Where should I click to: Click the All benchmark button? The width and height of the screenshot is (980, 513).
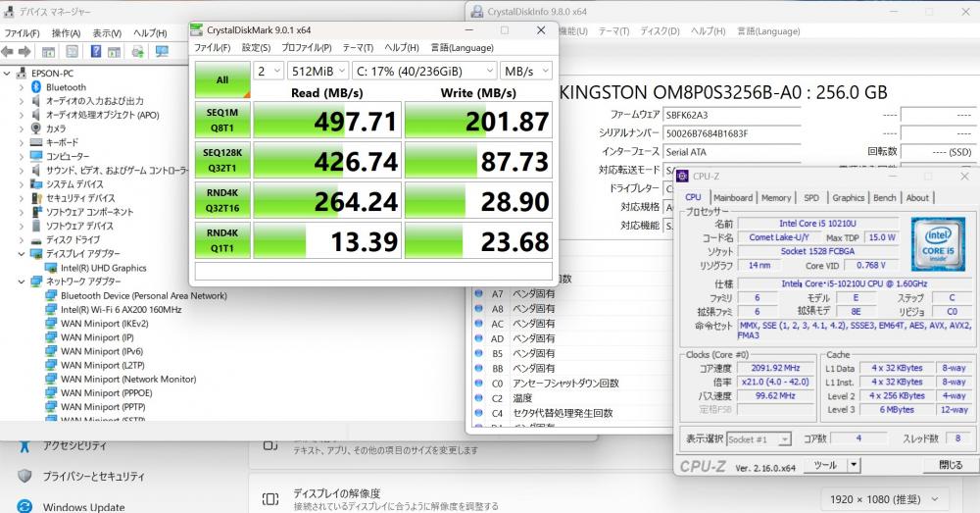tap(222, 79)
